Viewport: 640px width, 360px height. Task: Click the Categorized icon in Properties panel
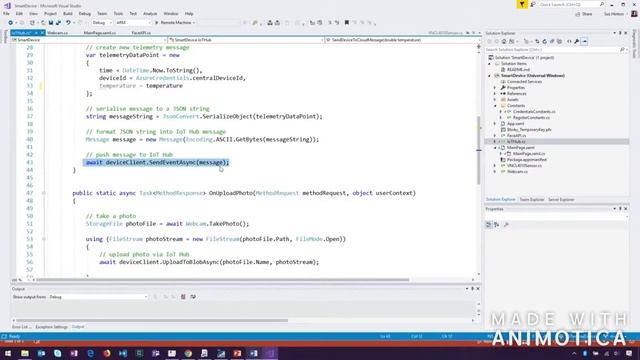(x=489, y=224)
